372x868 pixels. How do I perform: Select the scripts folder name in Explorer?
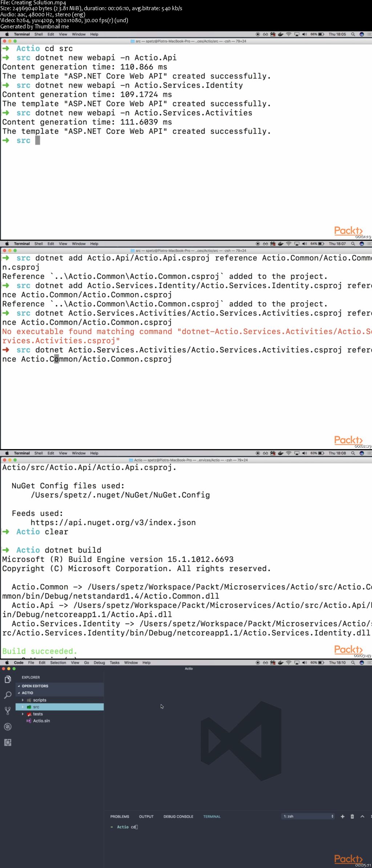click(x=40, y=700)
